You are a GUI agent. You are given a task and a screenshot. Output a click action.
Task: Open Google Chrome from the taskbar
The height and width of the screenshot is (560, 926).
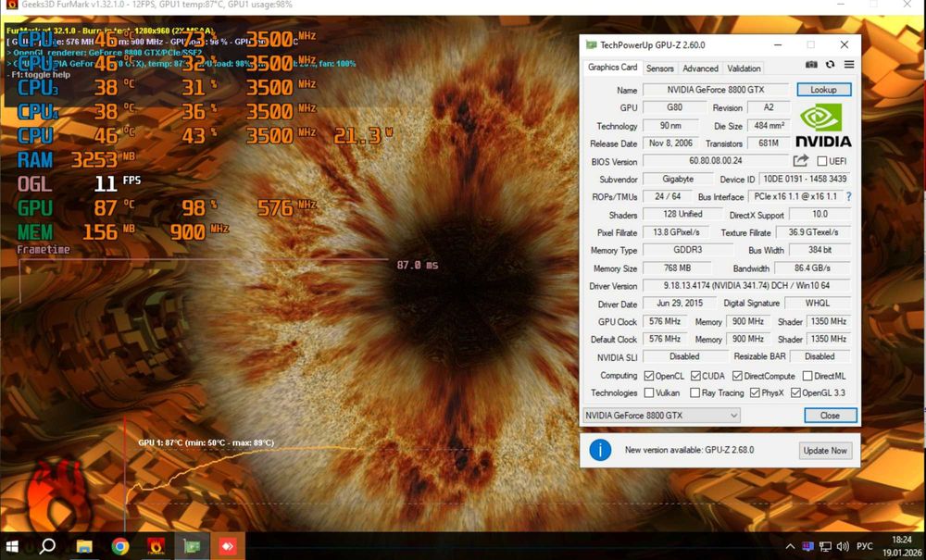click(119, 546)
